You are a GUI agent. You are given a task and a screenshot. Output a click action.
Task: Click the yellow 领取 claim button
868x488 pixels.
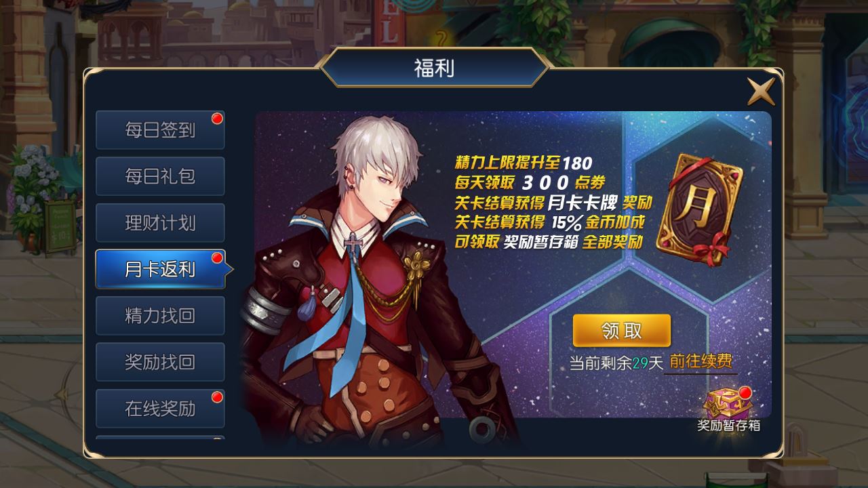point(622,331)
